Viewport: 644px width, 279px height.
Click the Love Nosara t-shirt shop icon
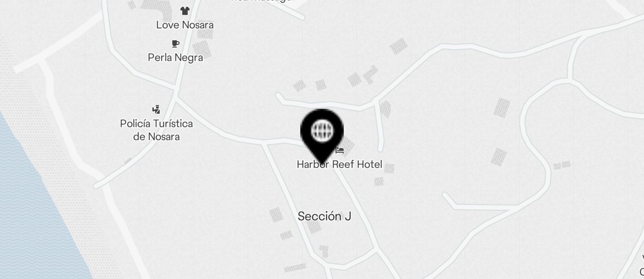point(185,10)
